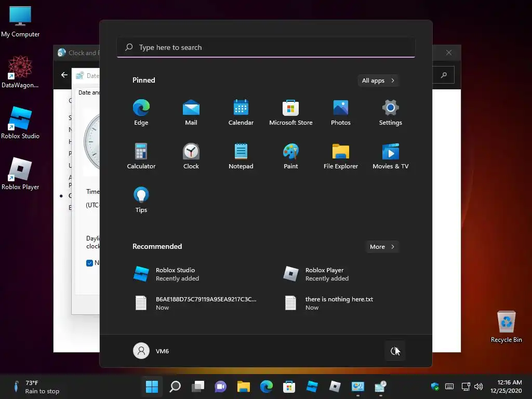Open the clock showing 12:16 AM

click(506, 387)
